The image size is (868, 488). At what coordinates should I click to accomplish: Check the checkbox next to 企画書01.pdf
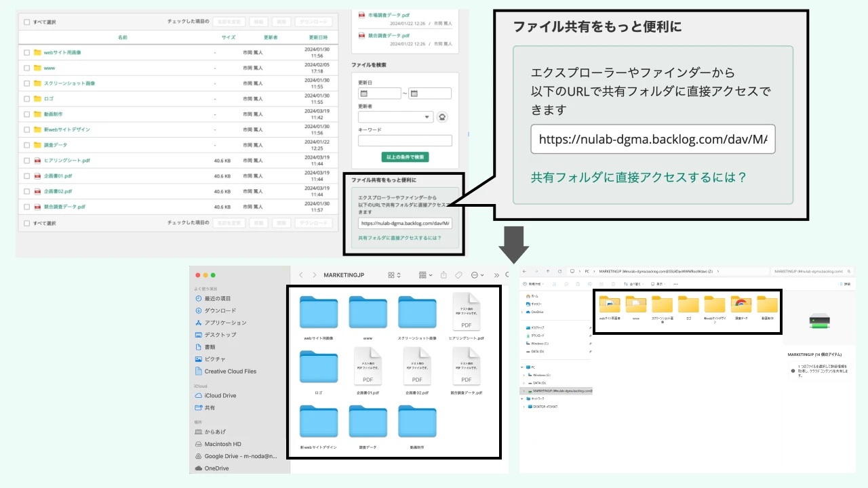(x=26, y=176)
